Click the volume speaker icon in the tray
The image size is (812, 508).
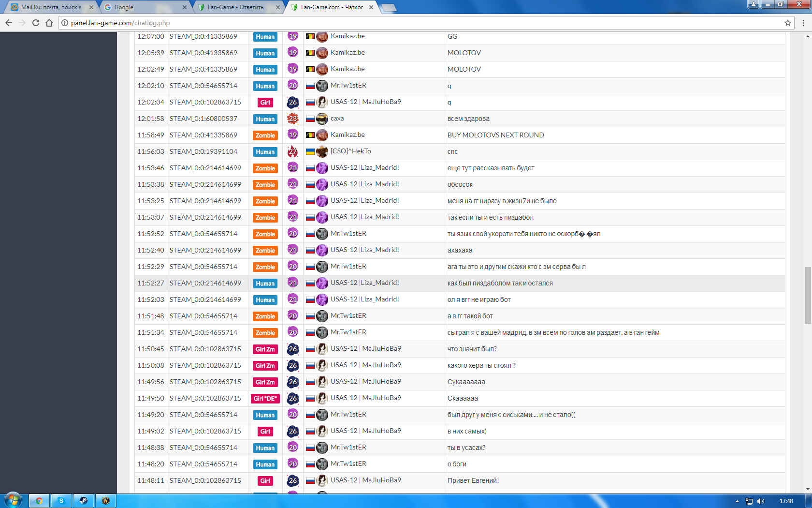760,501
